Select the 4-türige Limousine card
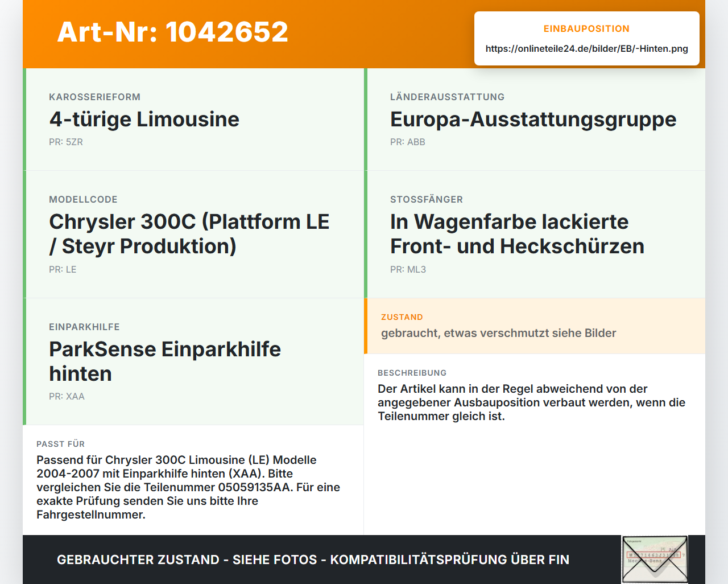The height and width of the screenshot is (584, 728). [x=193, y=120]
